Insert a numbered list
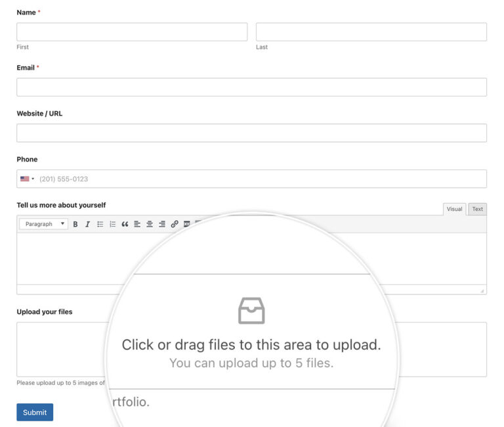Viewport: 504px width, 427px height. [x=113, y=224]
